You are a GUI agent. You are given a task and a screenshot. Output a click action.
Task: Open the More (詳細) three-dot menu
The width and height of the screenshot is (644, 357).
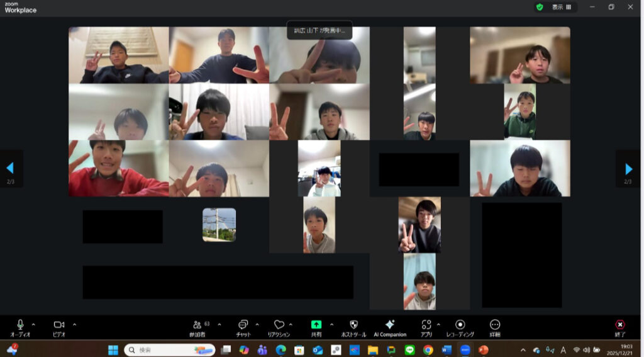(494, 325)
